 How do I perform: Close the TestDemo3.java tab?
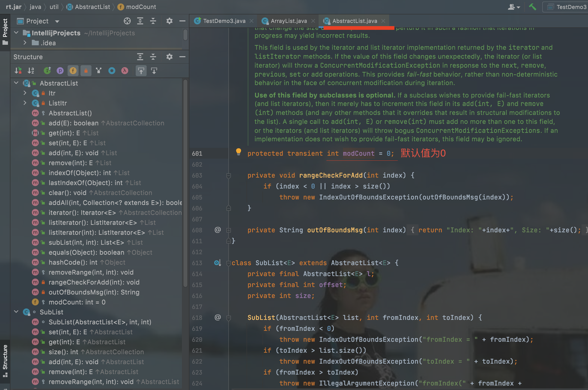click(252, 21)
